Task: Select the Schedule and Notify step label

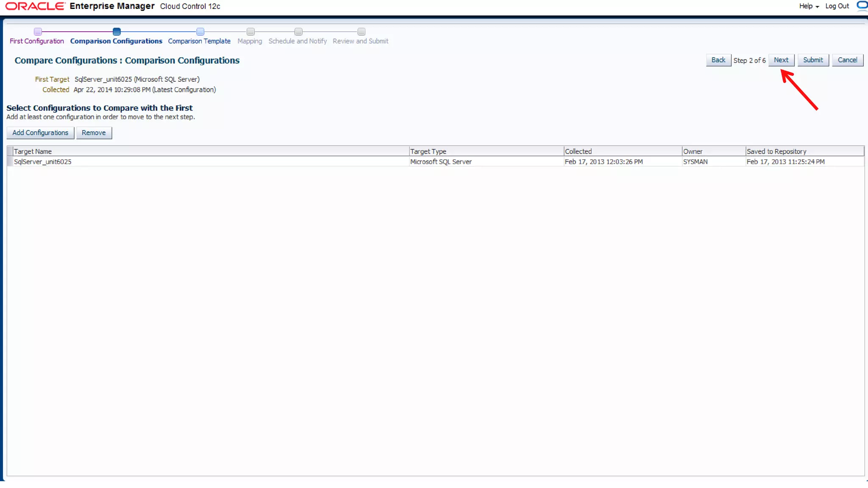Action: click(298, 41)
